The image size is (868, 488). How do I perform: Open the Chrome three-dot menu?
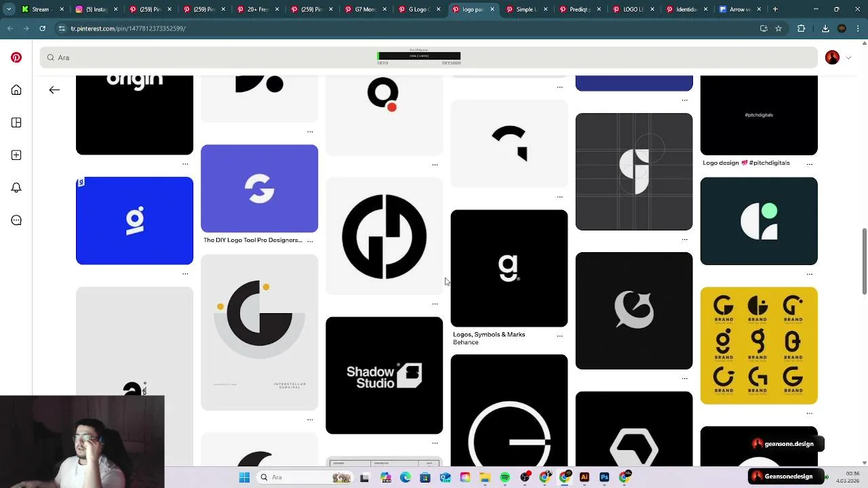pyautogui.click(x=859, y=28)
